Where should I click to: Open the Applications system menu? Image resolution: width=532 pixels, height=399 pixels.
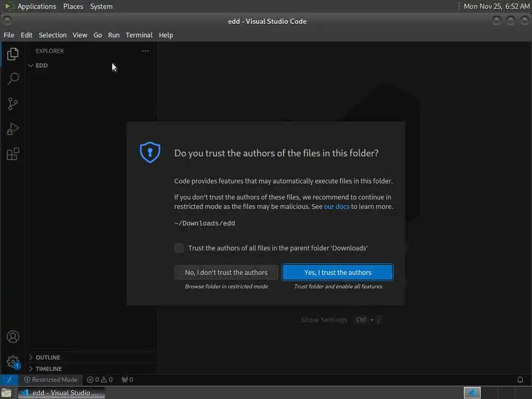[x=37, y=6]
